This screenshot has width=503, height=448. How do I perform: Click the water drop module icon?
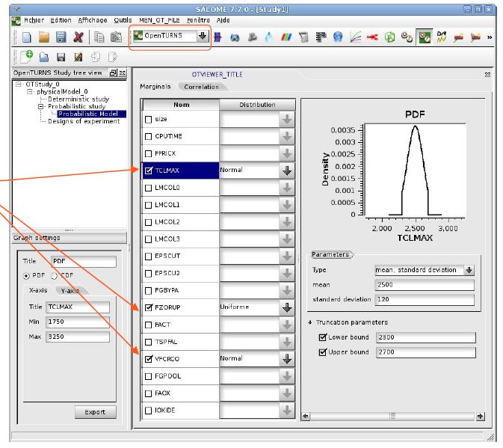coord(269,37)
